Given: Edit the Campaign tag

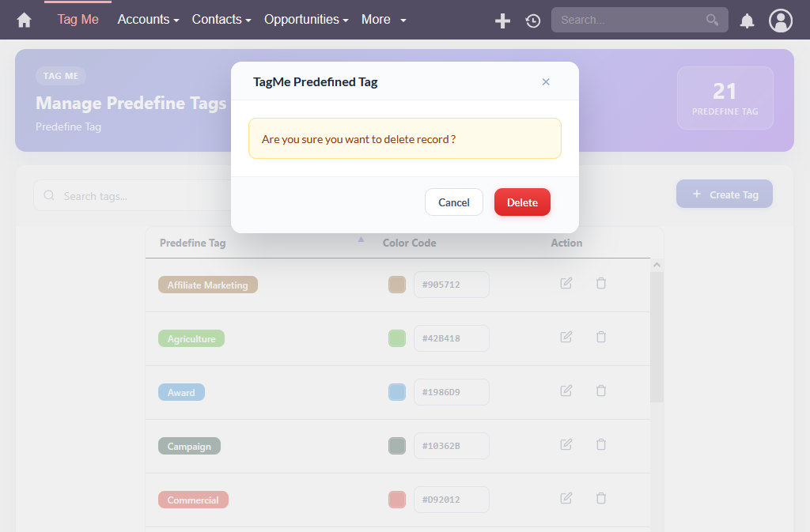Looking at the screenshot, I should (566, 444).
